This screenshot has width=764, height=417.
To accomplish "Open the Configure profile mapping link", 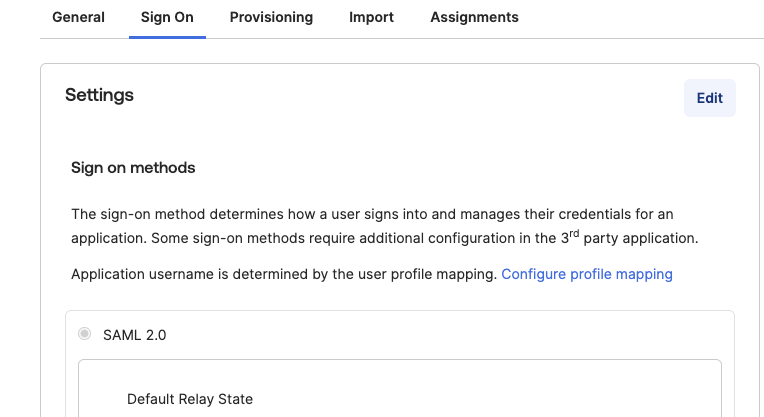I will [x=587, y=274].
